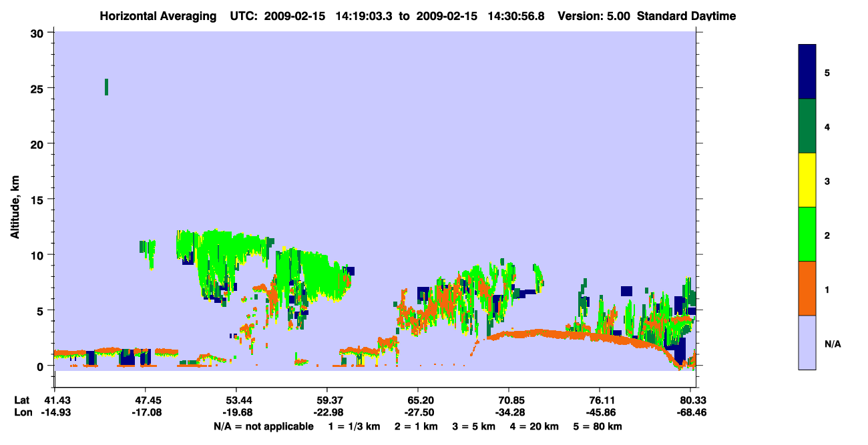Viewport: 868px width, 445px height.
Task: Click longitude value -68.46
Action: point(690,412)
